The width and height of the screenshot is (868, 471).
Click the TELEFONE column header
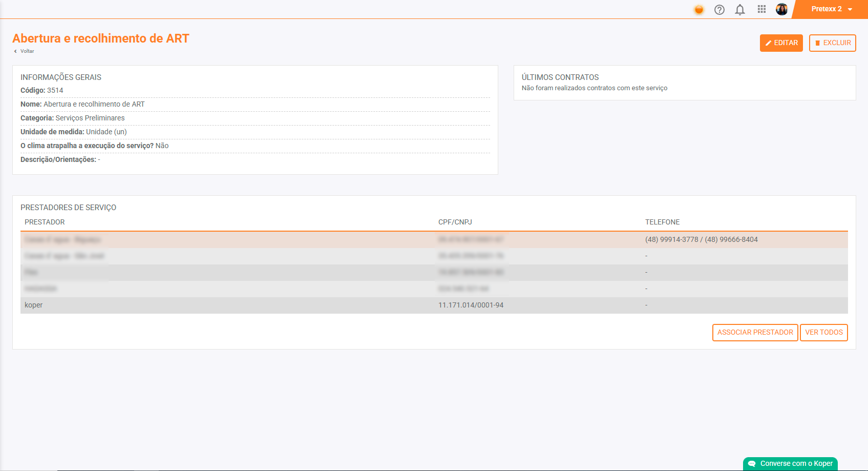[662, 222]
